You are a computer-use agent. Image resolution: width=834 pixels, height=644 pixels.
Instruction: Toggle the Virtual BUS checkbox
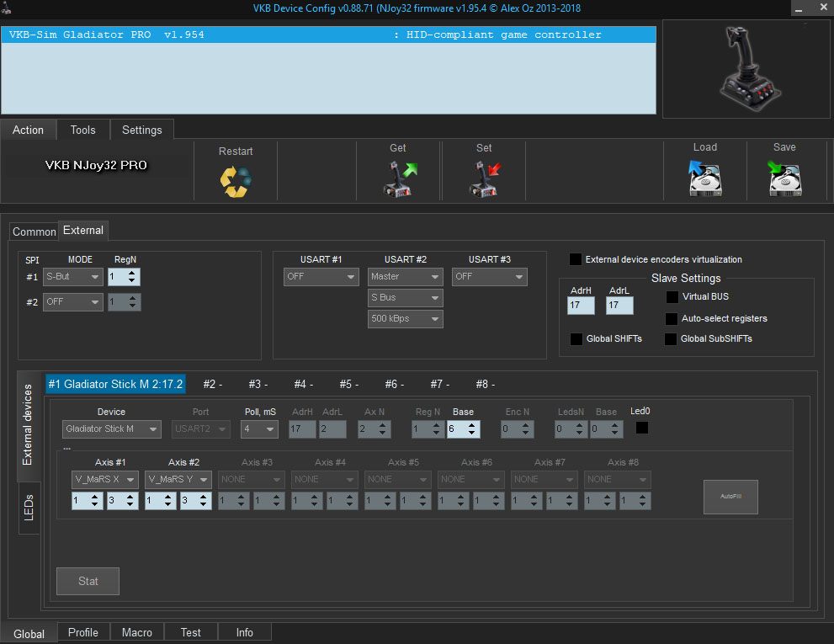[x=672, y=297]
